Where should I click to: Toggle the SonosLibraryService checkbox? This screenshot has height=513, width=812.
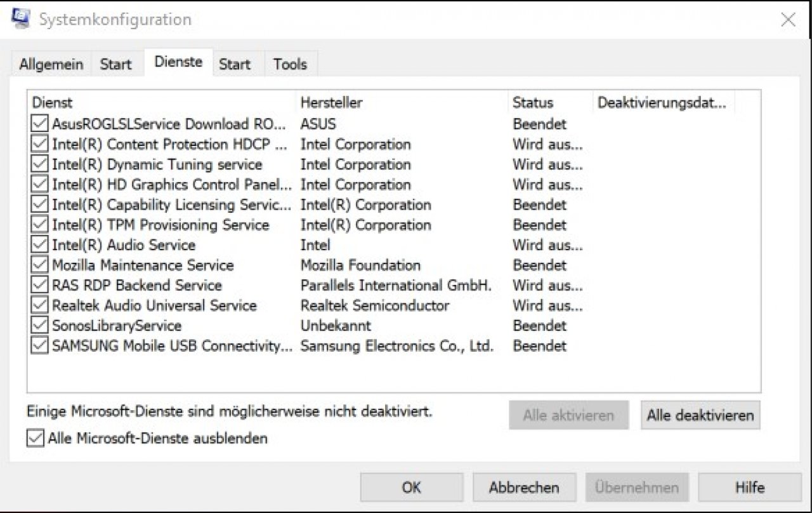coord(39,326)
